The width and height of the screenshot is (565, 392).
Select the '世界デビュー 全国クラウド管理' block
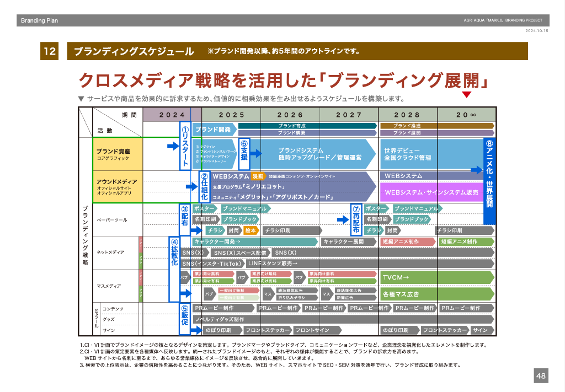[x=431, y=154]
